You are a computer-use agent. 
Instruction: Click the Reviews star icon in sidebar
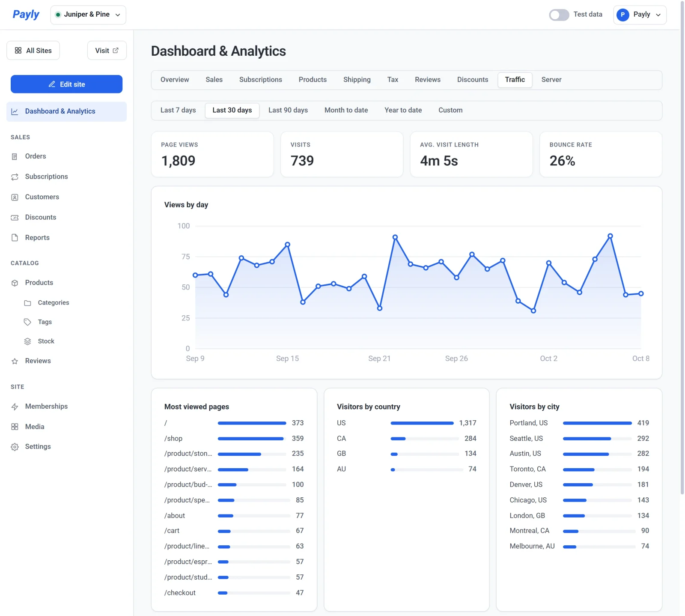click(x=15, y=361)
